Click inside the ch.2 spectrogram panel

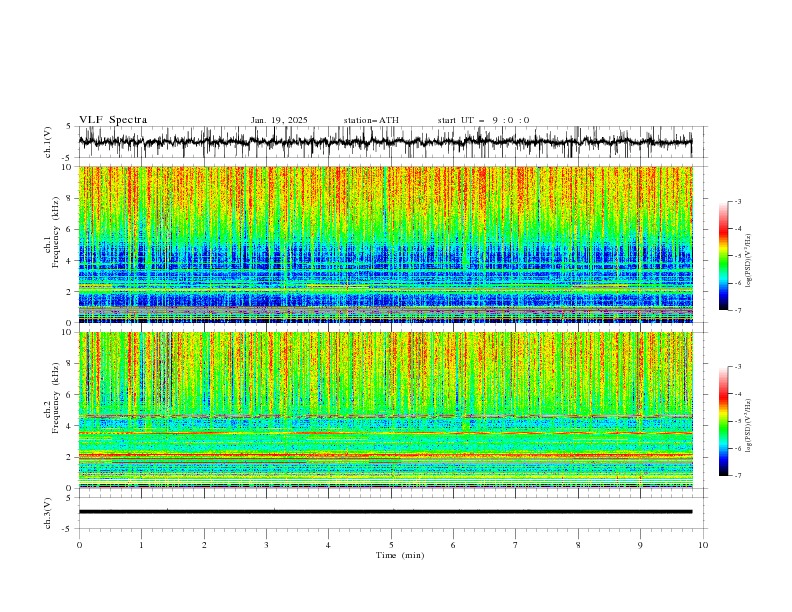pos(385,410)
